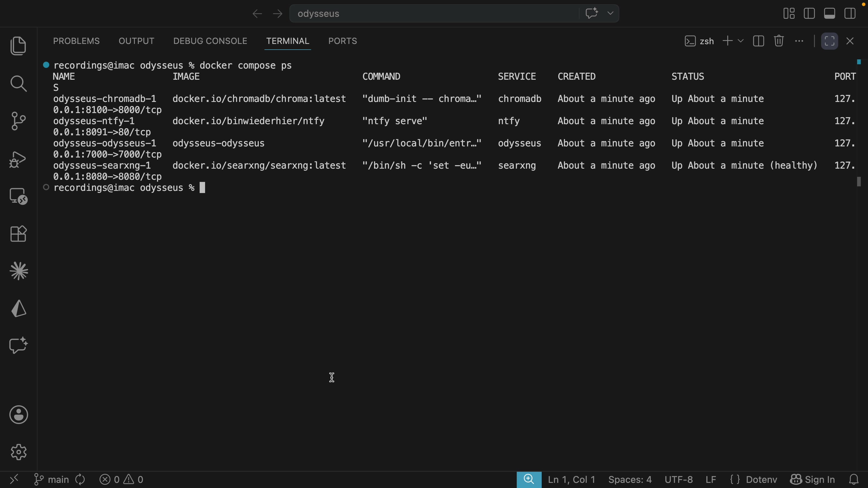Image resolution: width=868 pixels, height=488 pixels.
Task: Change end of line sequence LF
Action: (x=711, y=479)
